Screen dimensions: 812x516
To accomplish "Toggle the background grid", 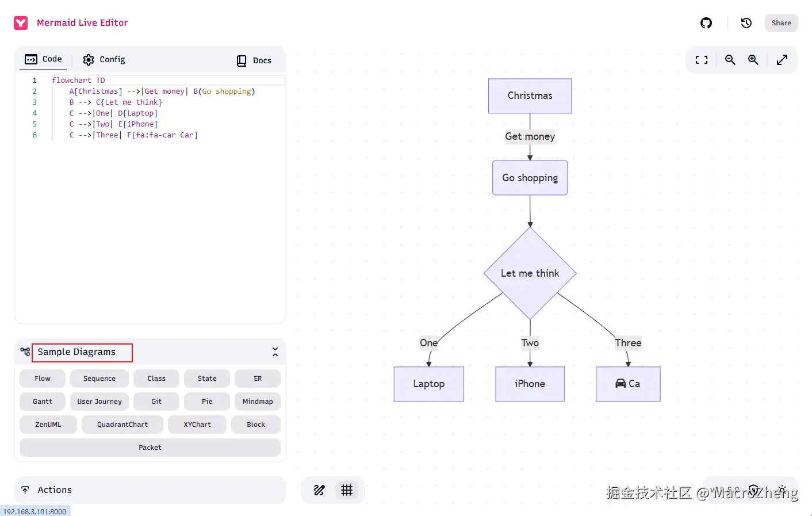I will pyautogui.click(x=347, y=490).
